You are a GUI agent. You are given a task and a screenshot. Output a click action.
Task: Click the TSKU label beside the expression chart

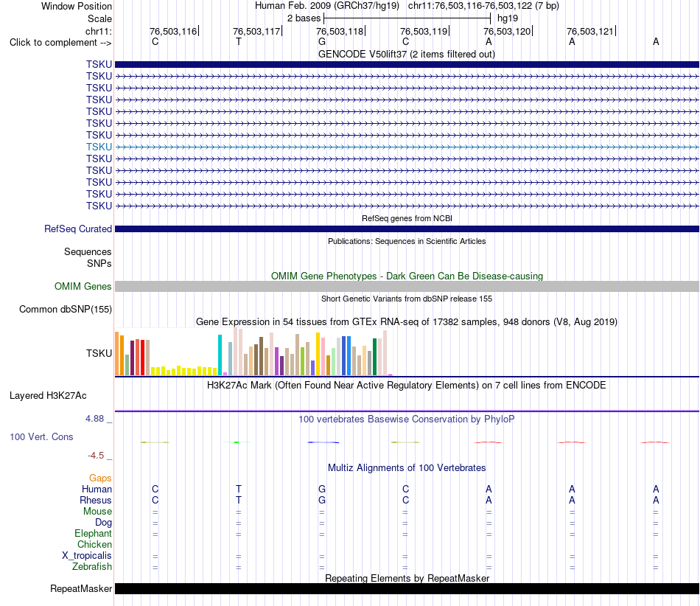click(99, 353)
